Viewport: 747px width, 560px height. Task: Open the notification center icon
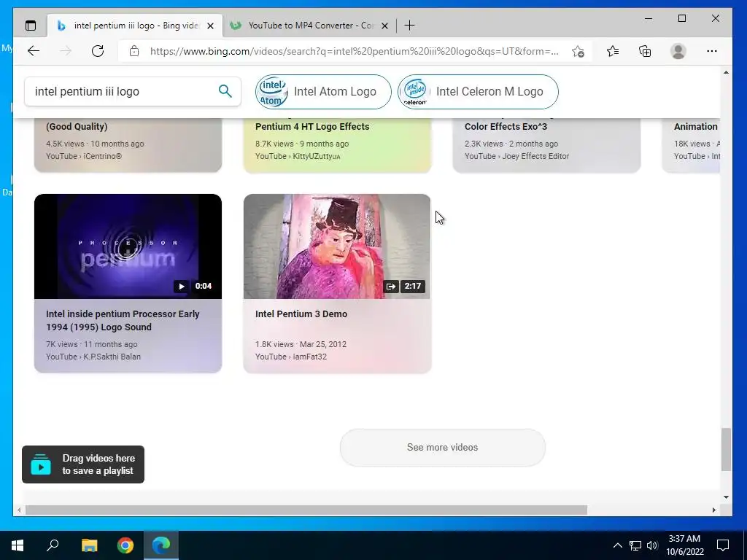(723, 545)
